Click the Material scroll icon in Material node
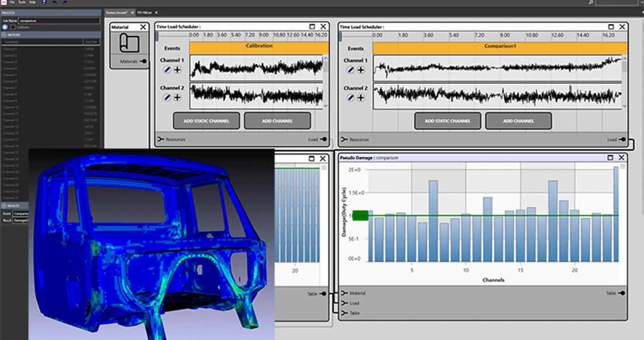The height and width of the screenshot is (340, 644). [129, 44]
